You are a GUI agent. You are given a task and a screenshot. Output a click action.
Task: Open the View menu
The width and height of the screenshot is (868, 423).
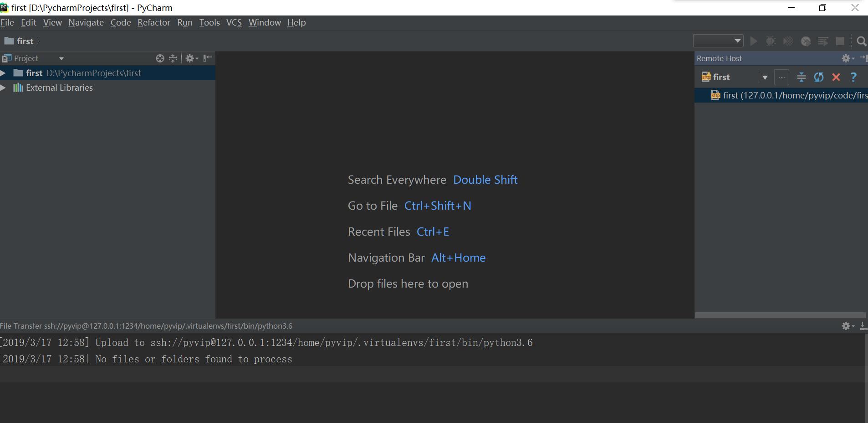[52, 22]
